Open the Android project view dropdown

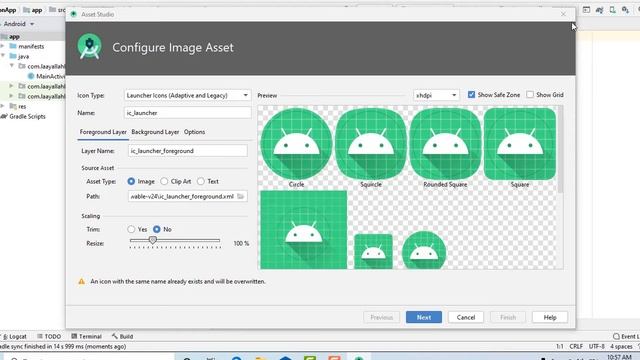click(x=19, y=24)
